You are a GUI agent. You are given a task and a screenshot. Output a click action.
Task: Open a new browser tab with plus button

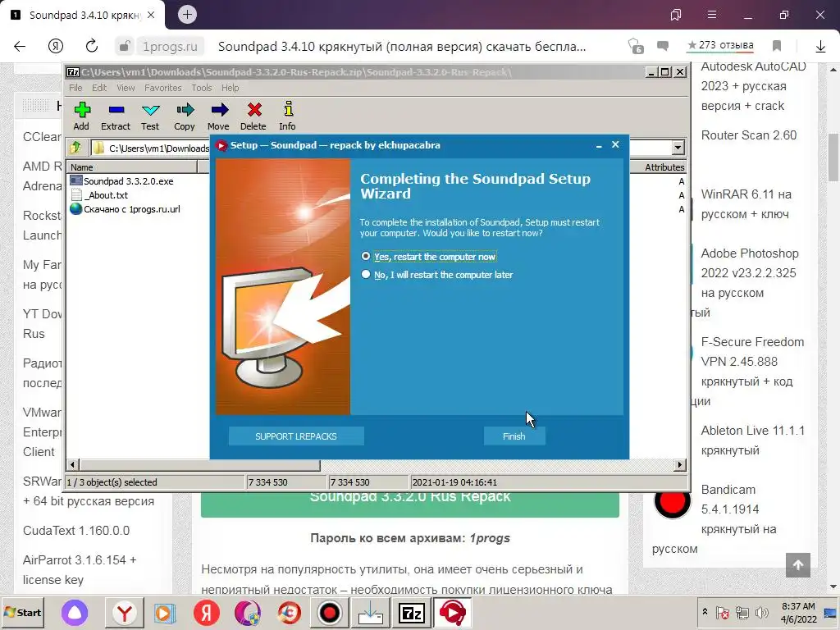coord(187,15)
